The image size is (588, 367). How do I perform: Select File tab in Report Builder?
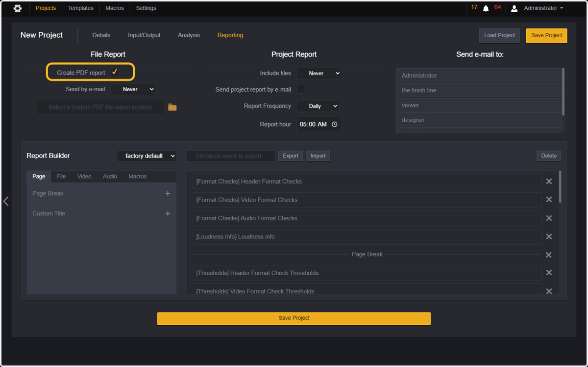point(61,177)
